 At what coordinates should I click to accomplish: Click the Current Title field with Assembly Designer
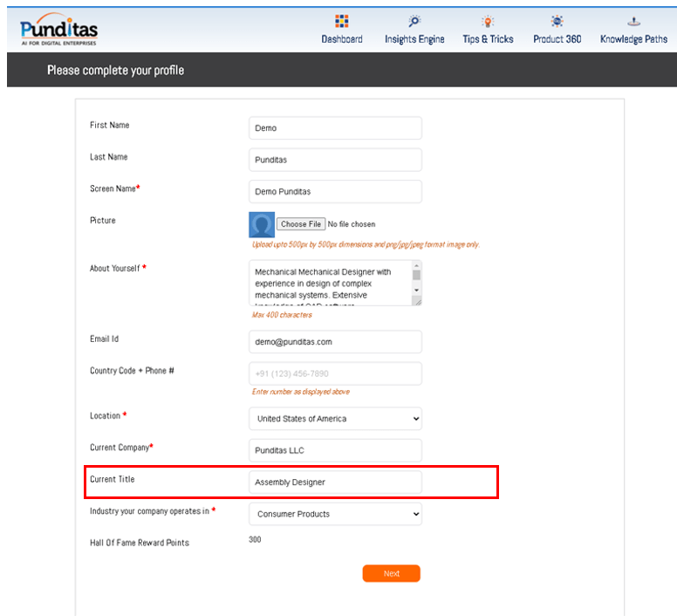click(x=335, y=482)
